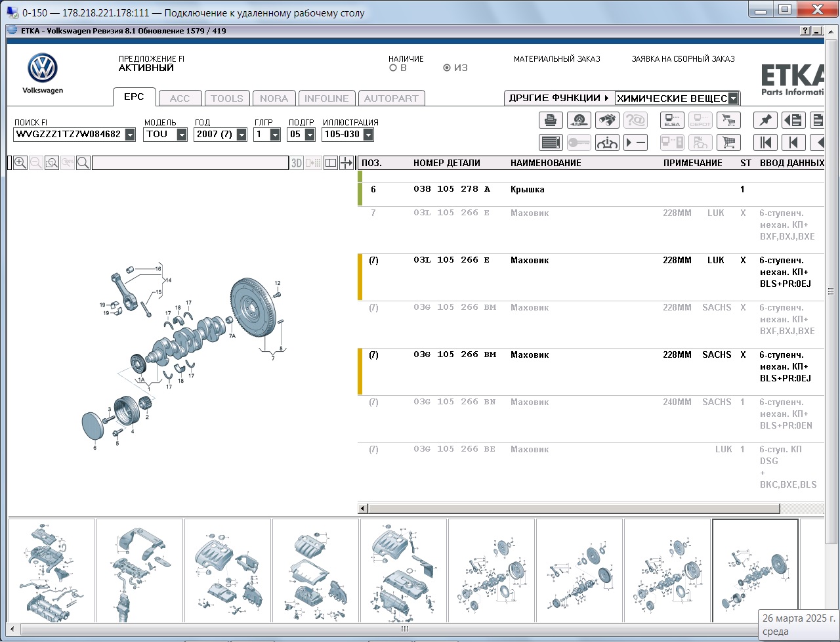
Task: Zoom in on the illustration
Action: click(20, 163)
